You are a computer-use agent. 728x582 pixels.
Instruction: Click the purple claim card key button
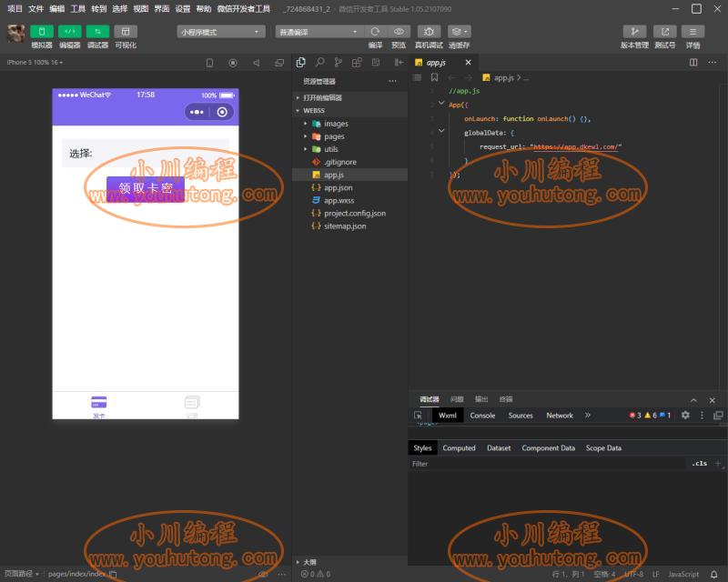click(146, 189)
